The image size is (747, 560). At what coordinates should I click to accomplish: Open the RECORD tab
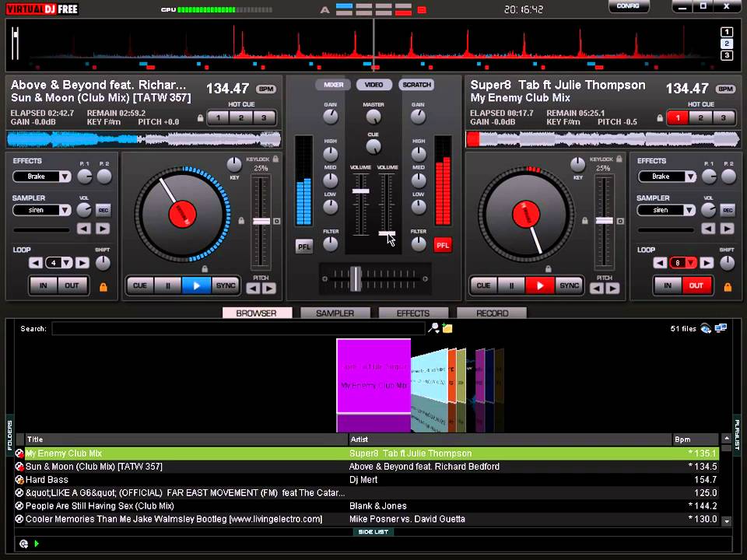[492, 313]
